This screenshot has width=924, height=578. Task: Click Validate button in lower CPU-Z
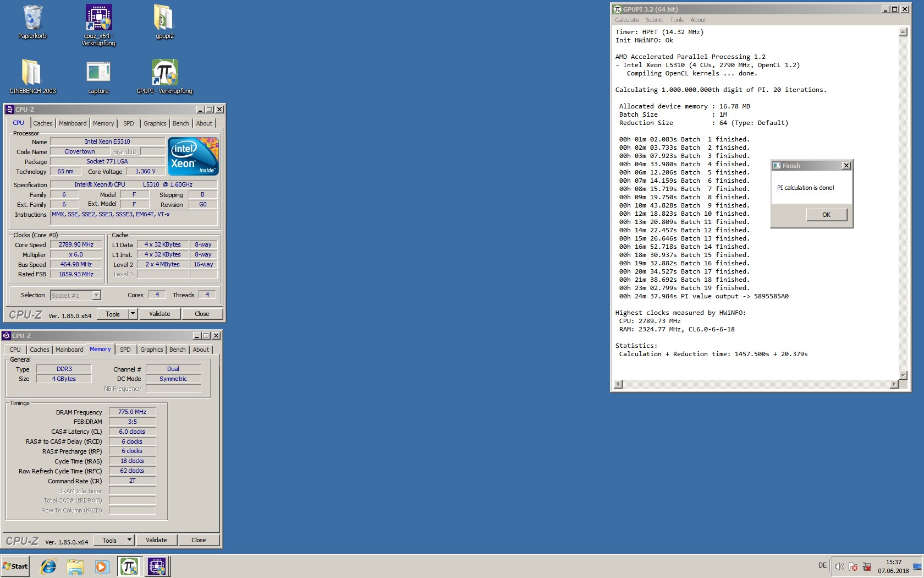click(156, 540)
